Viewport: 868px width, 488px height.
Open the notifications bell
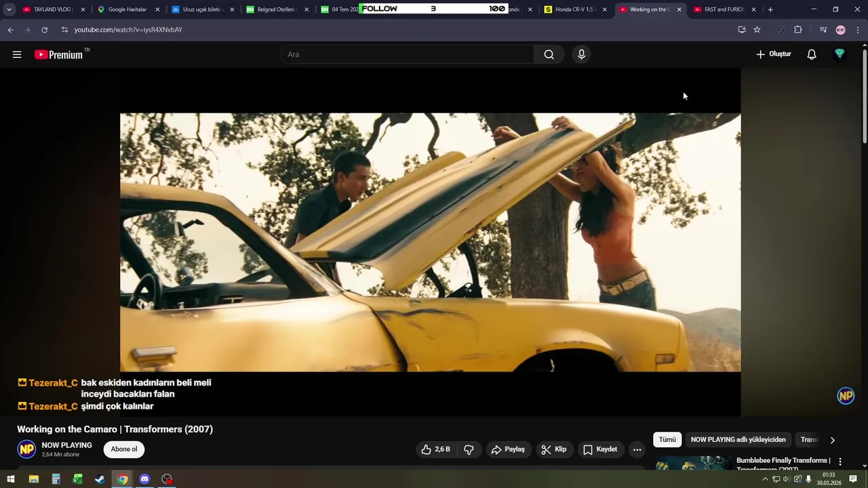(x=812, y=54)
